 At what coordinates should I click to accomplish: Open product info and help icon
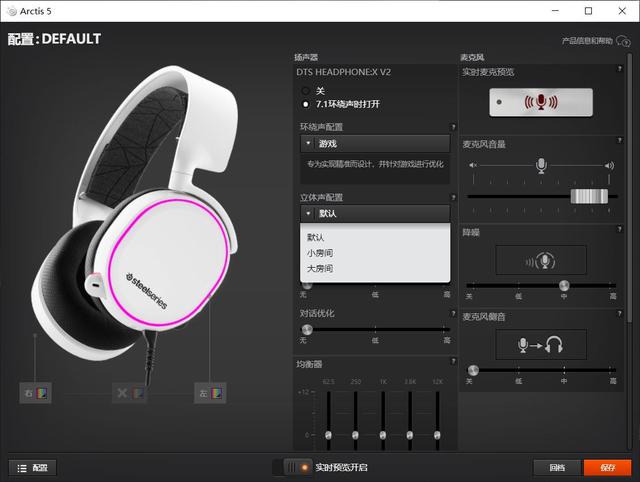(x=624, y=41)
